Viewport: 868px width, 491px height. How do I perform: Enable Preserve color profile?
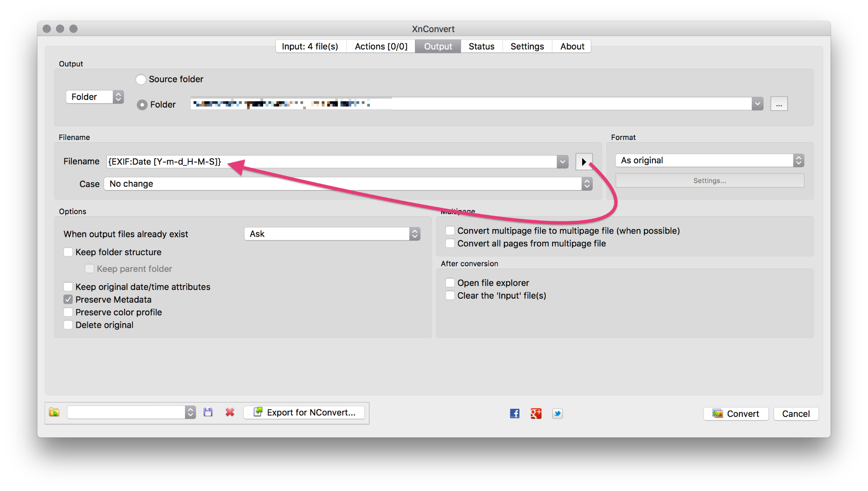click(x=68, y=312)
